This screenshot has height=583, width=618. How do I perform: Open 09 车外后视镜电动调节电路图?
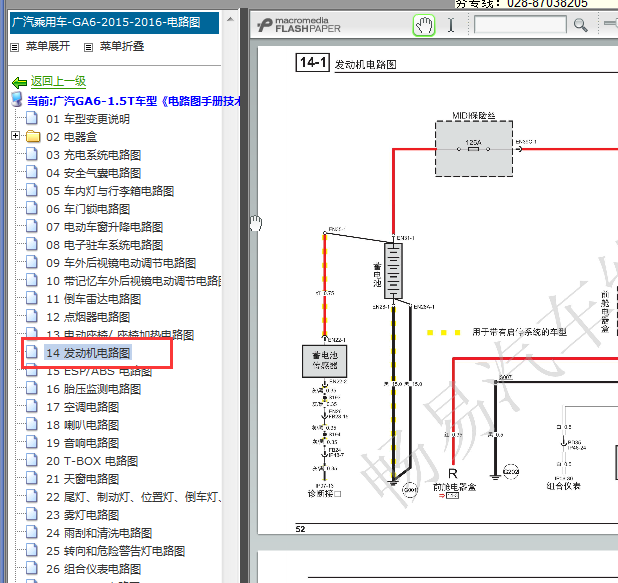(x=121, y=263)
